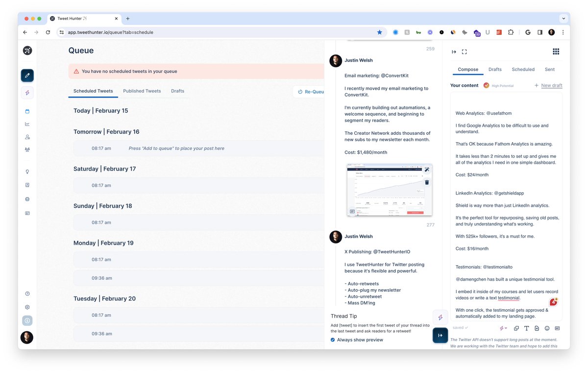Select the Tuesday 08:17 am queue slot
The image size is (588, 373).
(x=199, y=315)
